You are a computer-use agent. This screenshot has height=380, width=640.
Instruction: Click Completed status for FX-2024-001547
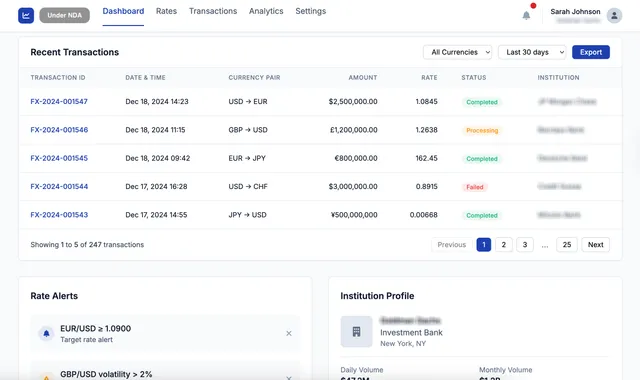point(482,102)
